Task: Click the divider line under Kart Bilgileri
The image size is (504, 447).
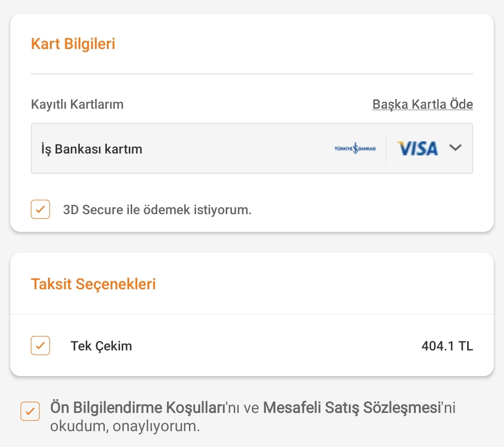Action: [x=252, y=74]
